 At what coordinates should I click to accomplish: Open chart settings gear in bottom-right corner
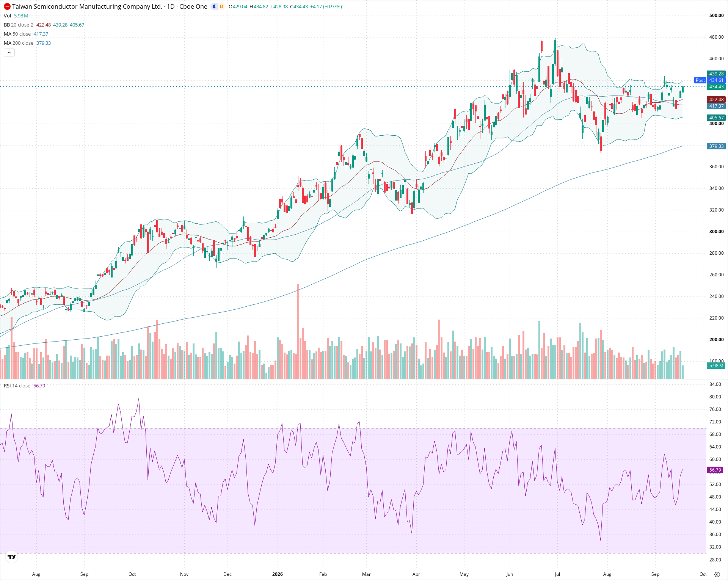pos(717,574)
